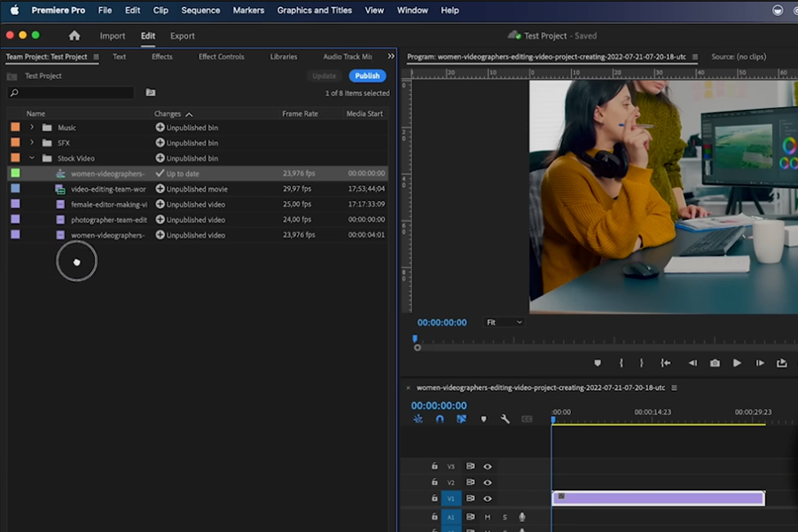Select the Linked Selection icon in timeline toolbar
The width and height of the screenshot is (798, 532).
point(462,419)
